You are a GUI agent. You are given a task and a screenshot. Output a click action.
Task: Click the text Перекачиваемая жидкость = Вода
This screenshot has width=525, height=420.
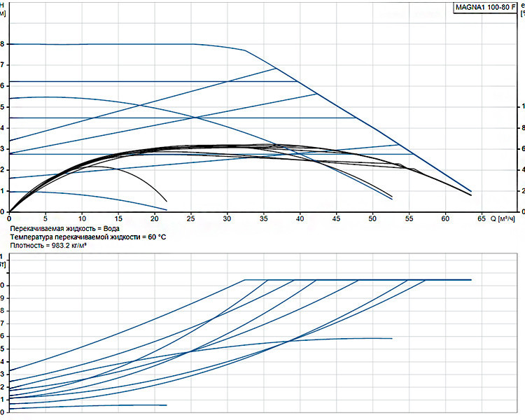click(x=65, y=229)
